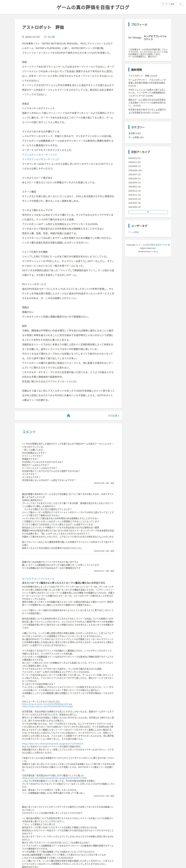Image resolution: width=186 pixels, height=868 pixels.
Task: Click the プロフィール sidebar heading
Action: coord(139,25)
